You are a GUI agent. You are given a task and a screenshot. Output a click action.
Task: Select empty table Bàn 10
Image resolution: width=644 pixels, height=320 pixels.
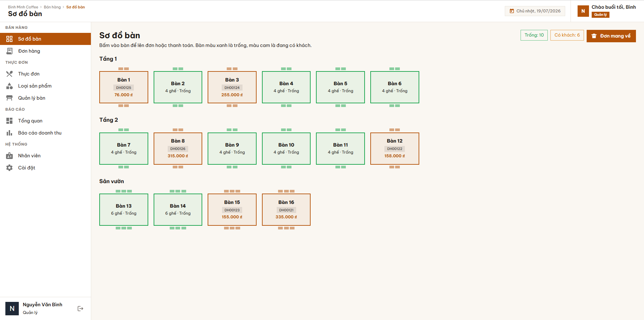pos(286,149)
